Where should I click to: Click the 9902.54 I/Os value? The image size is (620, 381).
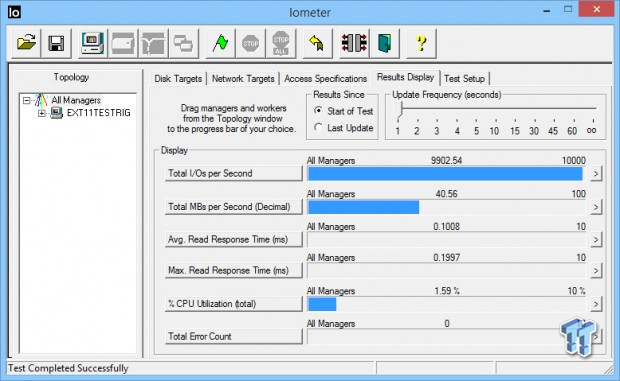(446, 160)
